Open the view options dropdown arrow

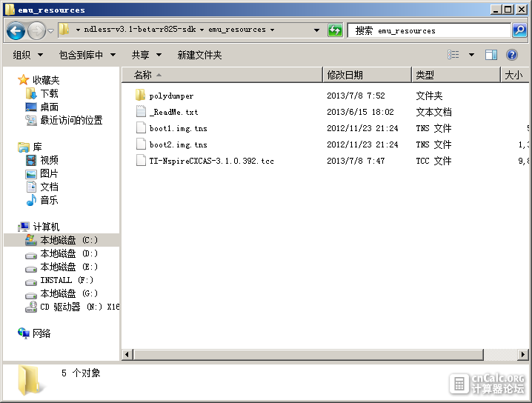471,55
